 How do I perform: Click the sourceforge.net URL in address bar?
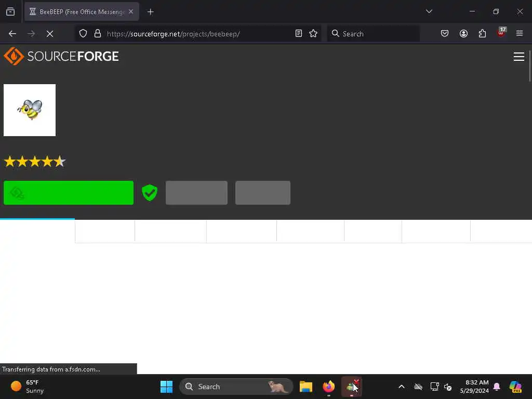click(x=173, y=34)
